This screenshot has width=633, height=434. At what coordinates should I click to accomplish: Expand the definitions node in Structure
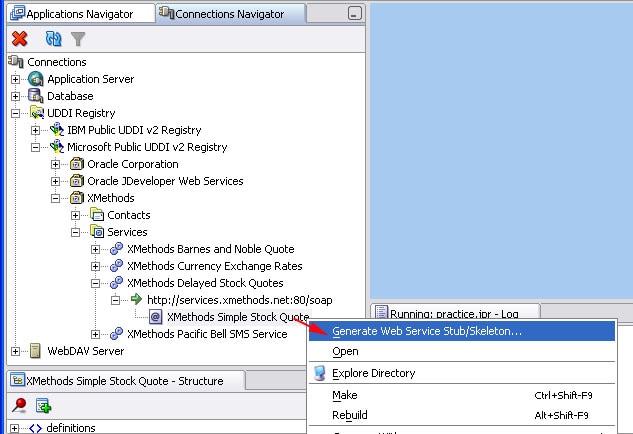[15, 428]
